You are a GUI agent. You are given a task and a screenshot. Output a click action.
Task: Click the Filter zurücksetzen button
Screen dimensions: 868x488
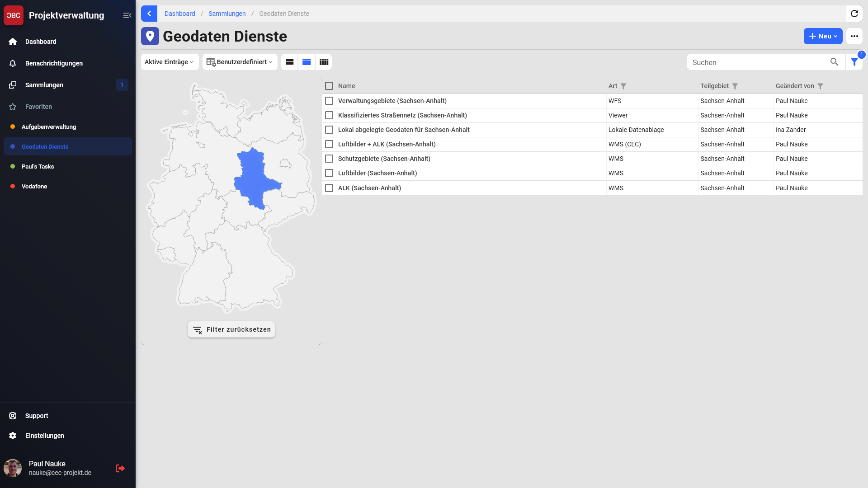coord(231,329)
